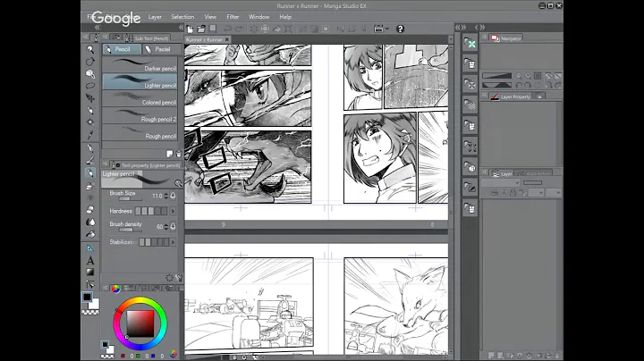Expand the Stabilization options arrow
Viewport: 644px width, 361px height.
(173, 242)
